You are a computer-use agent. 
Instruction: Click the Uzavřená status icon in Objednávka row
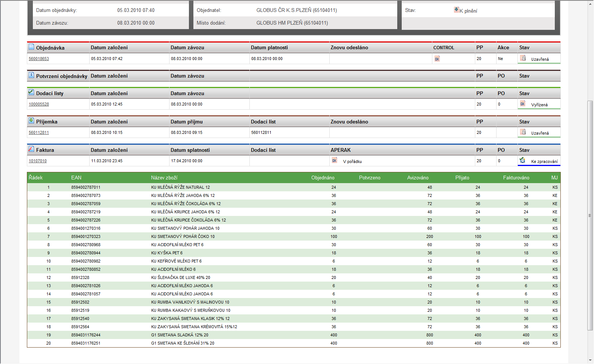pos(523,58)
